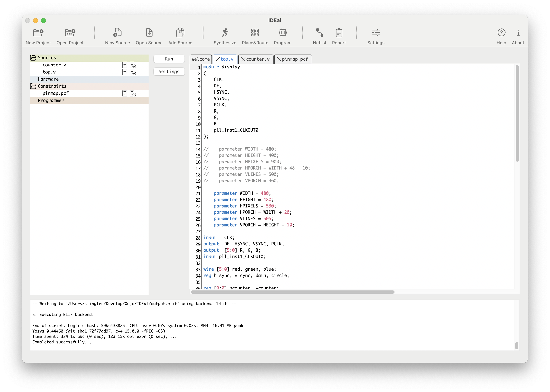Close the pinmap.pcf tab
Viewport: 550px width, 392px height.
[279, 59]
